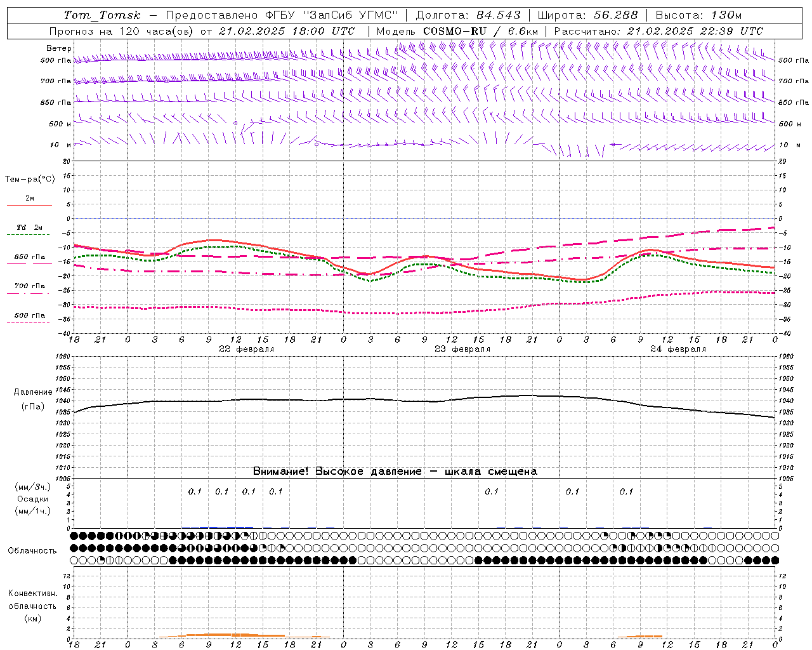
Task: Click the 'Долгота: 84.543' longitude value
Action: click(x=468, y=15)
